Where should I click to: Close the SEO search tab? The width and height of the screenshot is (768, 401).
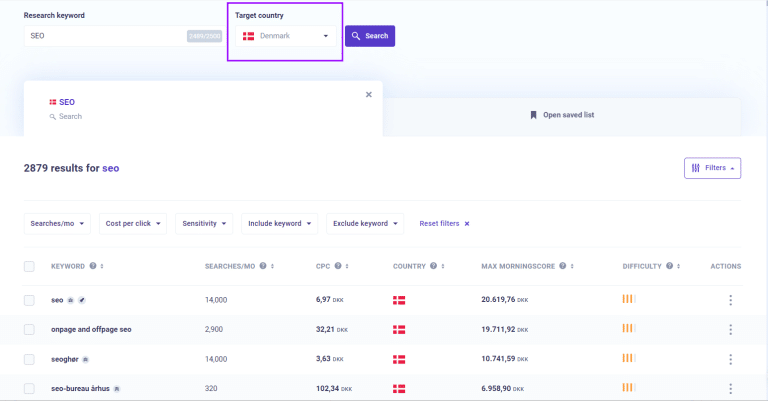click(369, 94)
